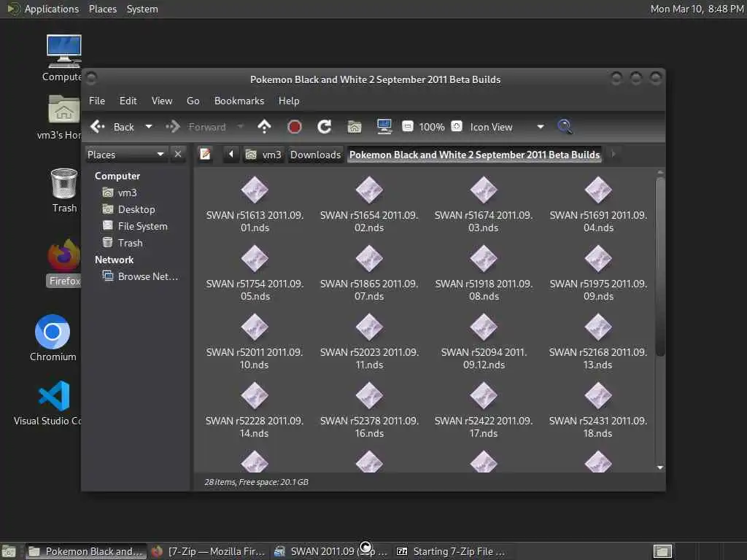This screenshot has width=747, height=560.
Task: Select SWAN r51918 2011.09.08.nds file icon
Action: coord(484,259)
